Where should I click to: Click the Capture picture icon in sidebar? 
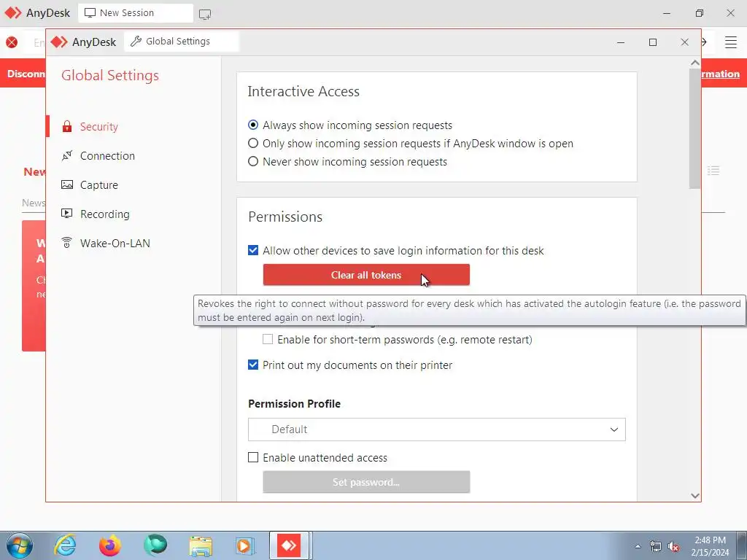point(67,184)
